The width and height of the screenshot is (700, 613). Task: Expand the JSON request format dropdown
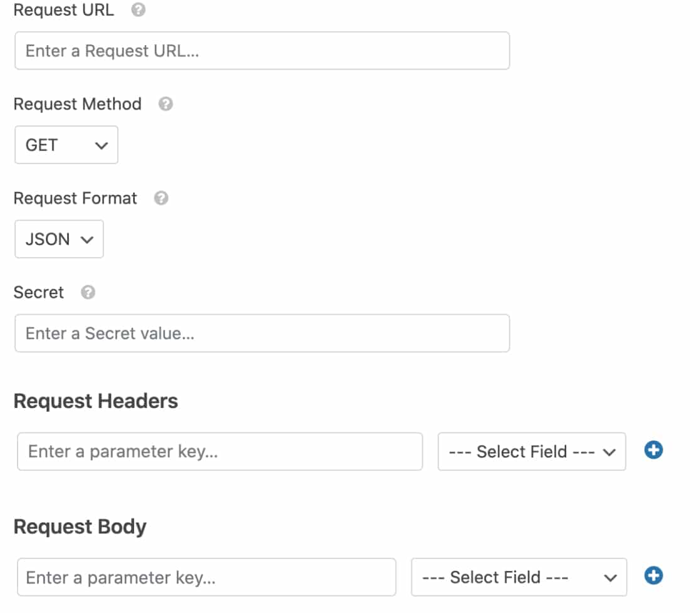tap(59, 239)
